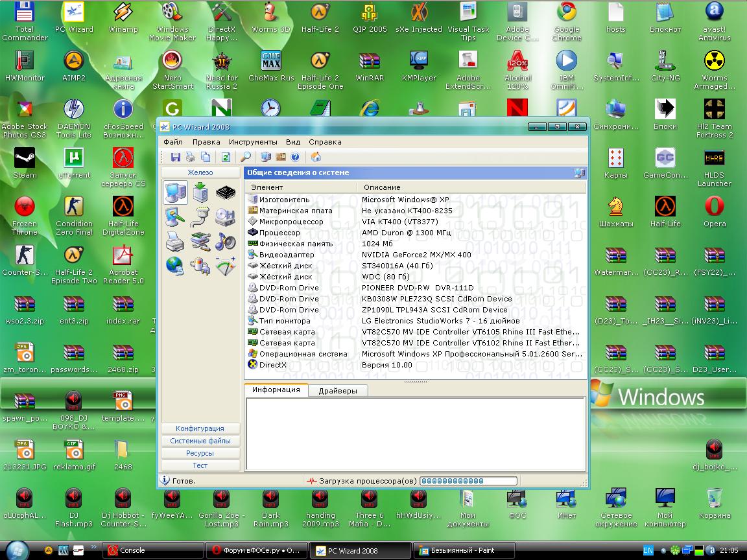Select the battery power icon in sidebar

click(x=200, y=265)
